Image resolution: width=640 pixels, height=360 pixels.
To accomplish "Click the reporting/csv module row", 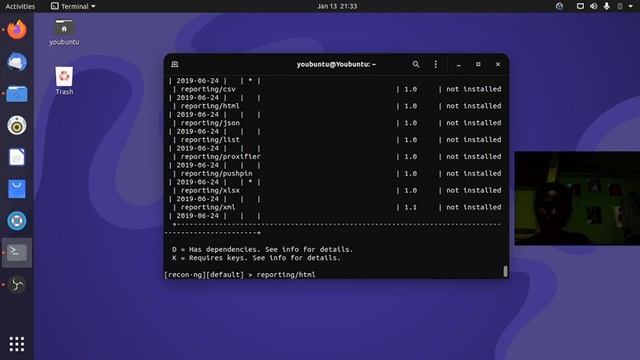I will pyautogui.click(x=337, y=89).
